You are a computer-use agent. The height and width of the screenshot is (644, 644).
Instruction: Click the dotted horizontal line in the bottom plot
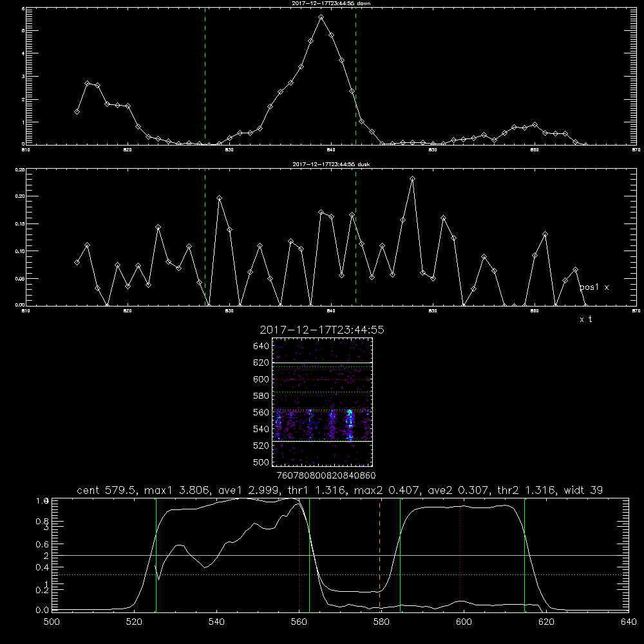click(x=339, y=574)
